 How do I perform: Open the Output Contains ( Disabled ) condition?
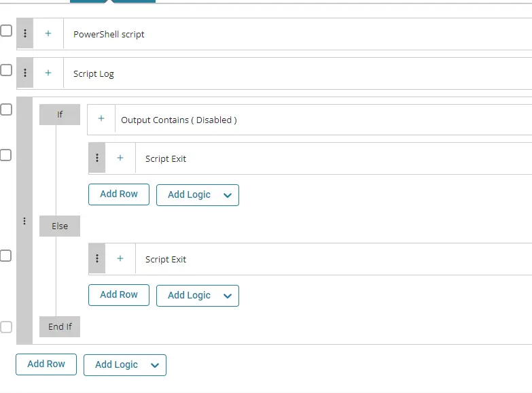[179, 120]
